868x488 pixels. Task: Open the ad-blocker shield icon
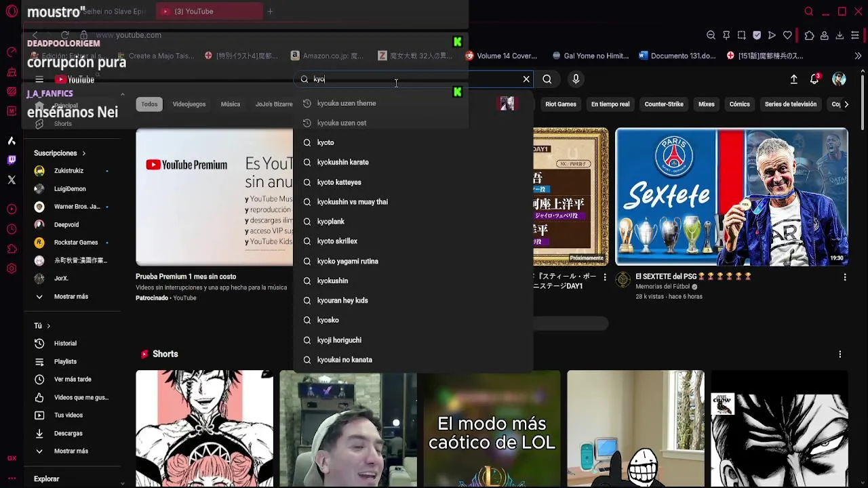tap(757, 35)
